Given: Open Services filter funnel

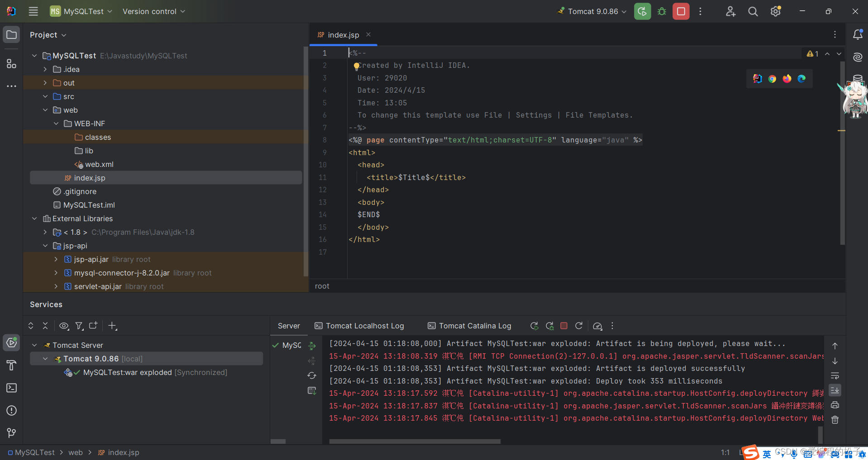Looking at the screenshot, I should [79, 326].
